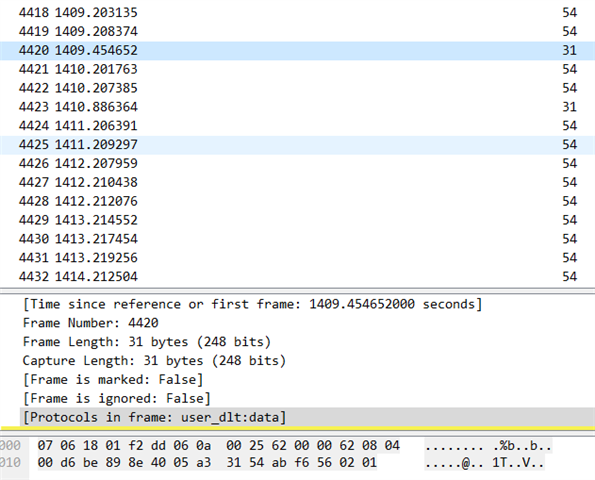Click the Frame is ignored: False line
The image size is (595, 480).
(117, 398)
